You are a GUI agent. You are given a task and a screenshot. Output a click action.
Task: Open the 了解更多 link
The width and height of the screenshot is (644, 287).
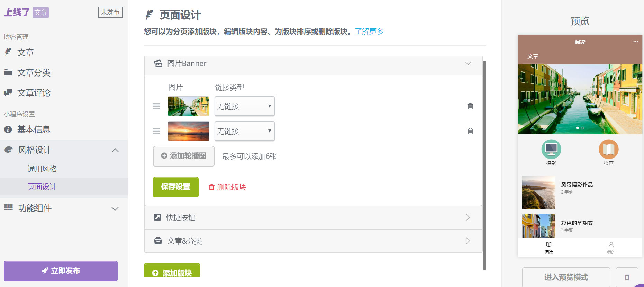[x=369, y=32]
